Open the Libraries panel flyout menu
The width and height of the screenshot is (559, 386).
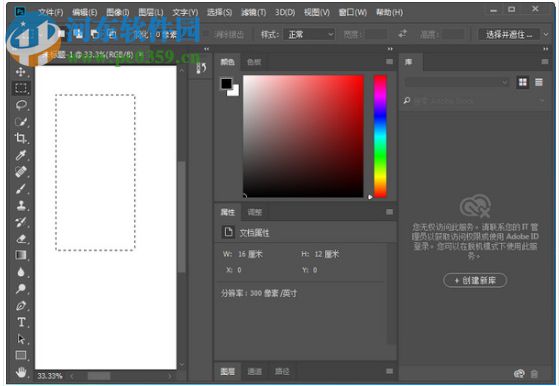point(545,62)
